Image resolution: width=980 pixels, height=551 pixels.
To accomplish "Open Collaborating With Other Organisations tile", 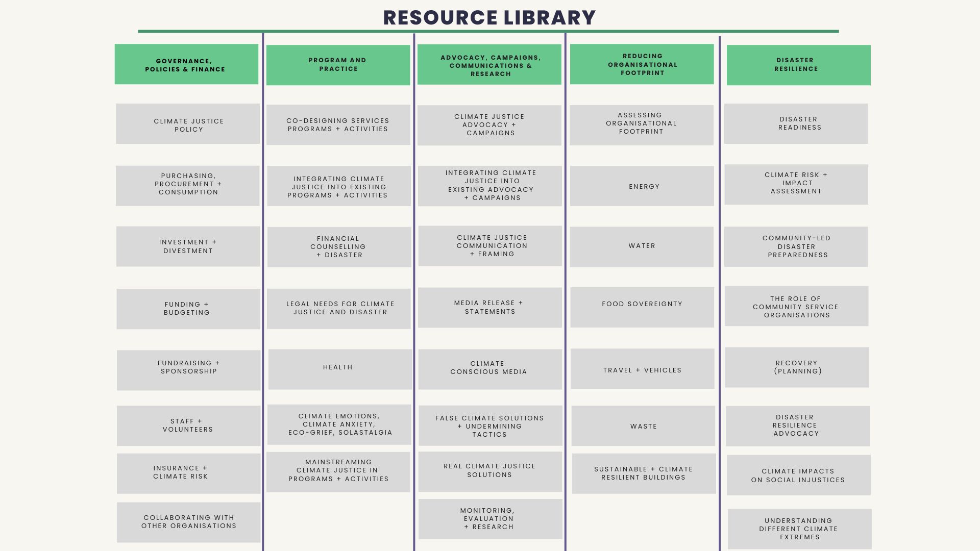I will pos(189,522).
